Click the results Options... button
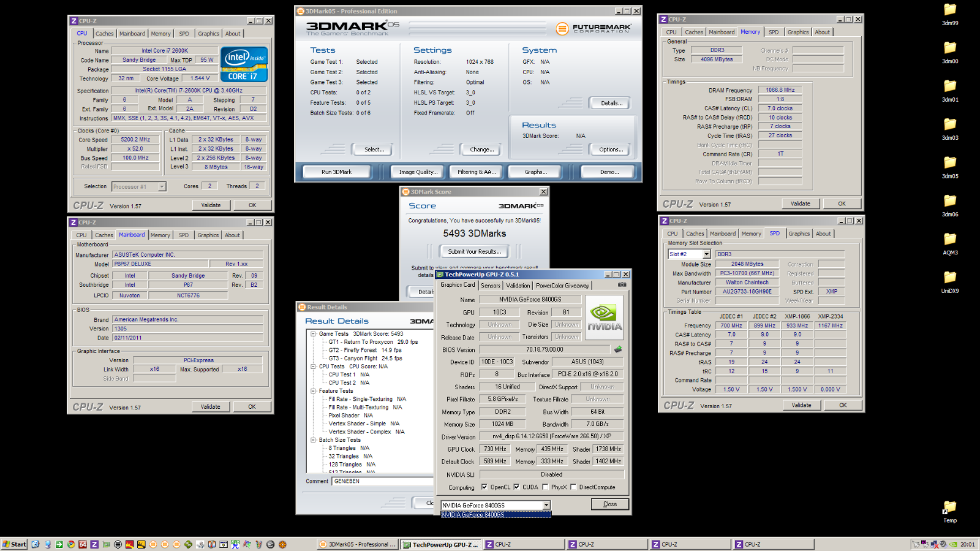 click(611, 150)
